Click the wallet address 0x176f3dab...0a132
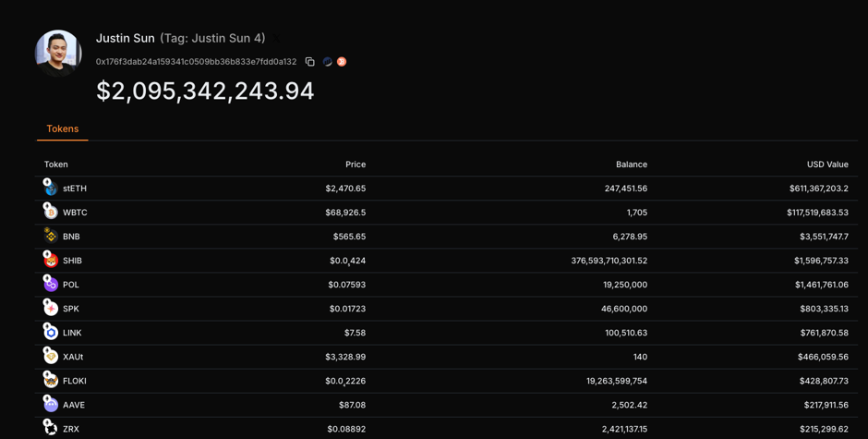The height and width of the screenshot is (439, 868). click(196, 62)
